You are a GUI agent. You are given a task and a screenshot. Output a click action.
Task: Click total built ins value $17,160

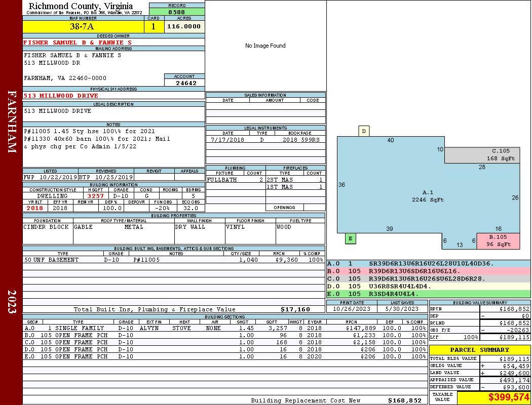click(x=295, y=309)
